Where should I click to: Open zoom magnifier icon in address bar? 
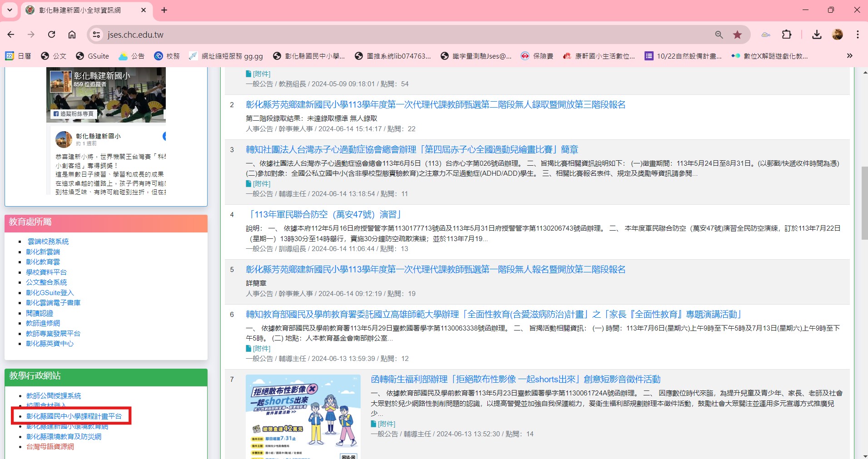pos(719,35)
